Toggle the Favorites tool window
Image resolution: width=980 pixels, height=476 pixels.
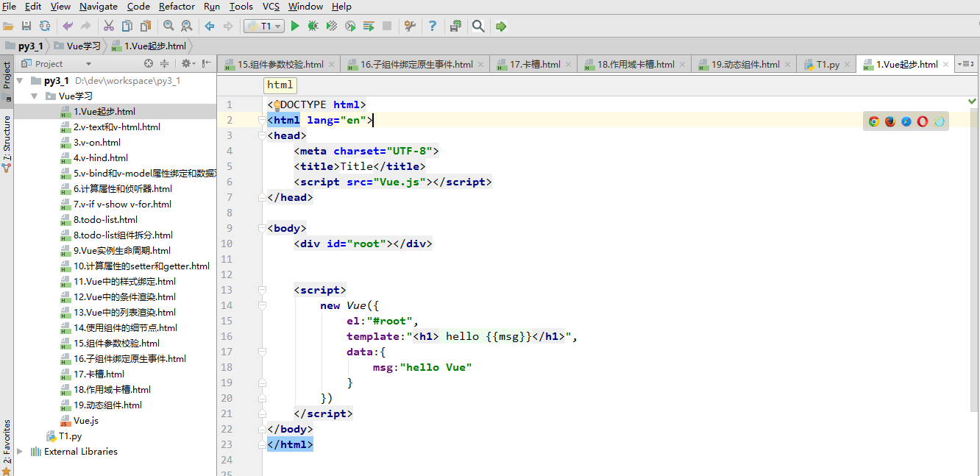7,446
